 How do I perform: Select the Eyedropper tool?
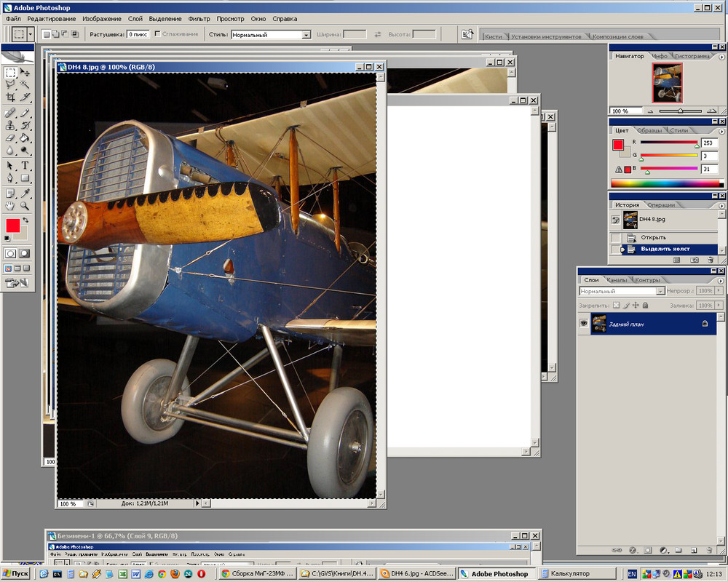pos(25,193)
